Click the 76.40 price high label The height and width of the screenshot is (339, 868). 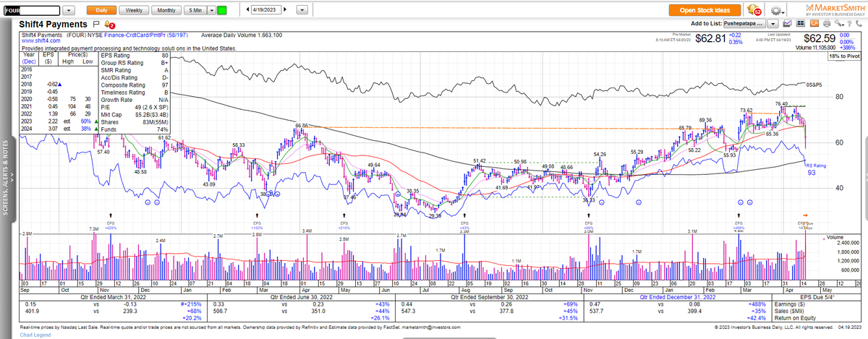[782, 104]
